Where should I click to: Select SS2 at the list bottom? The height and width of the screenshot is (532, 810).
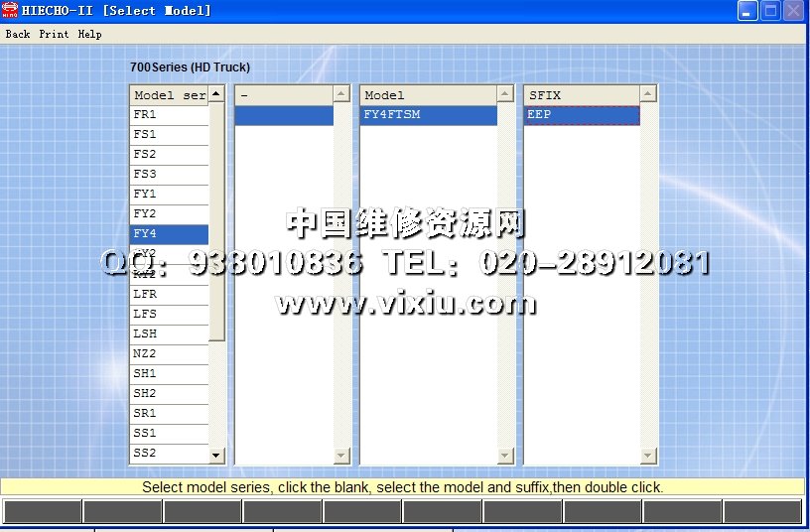(x=169, y=454)
